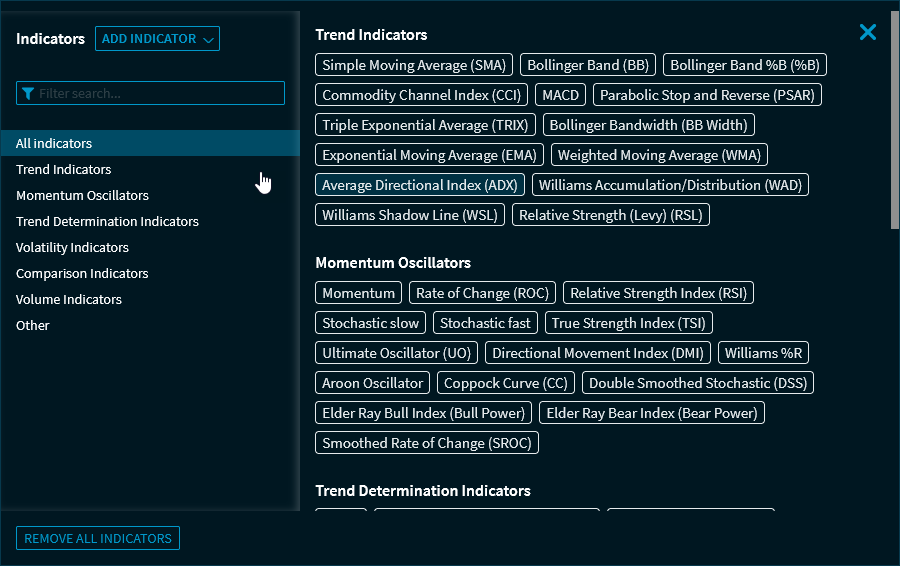Image resolution: width=900 pixels, height=566 pixels.
Task: Choose Volume Indicators in sidebar
Action: coord(69,299)
